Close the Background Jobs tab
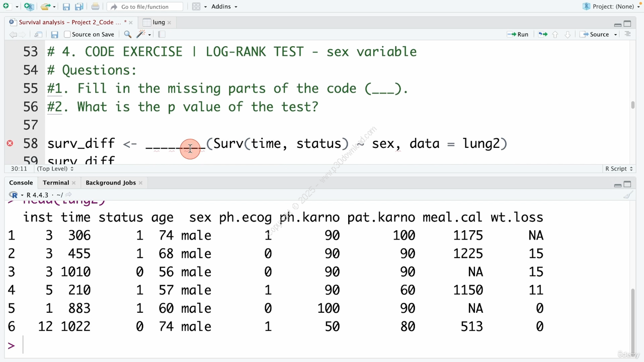Screen dimensions: 644x362 click(140, 183)
